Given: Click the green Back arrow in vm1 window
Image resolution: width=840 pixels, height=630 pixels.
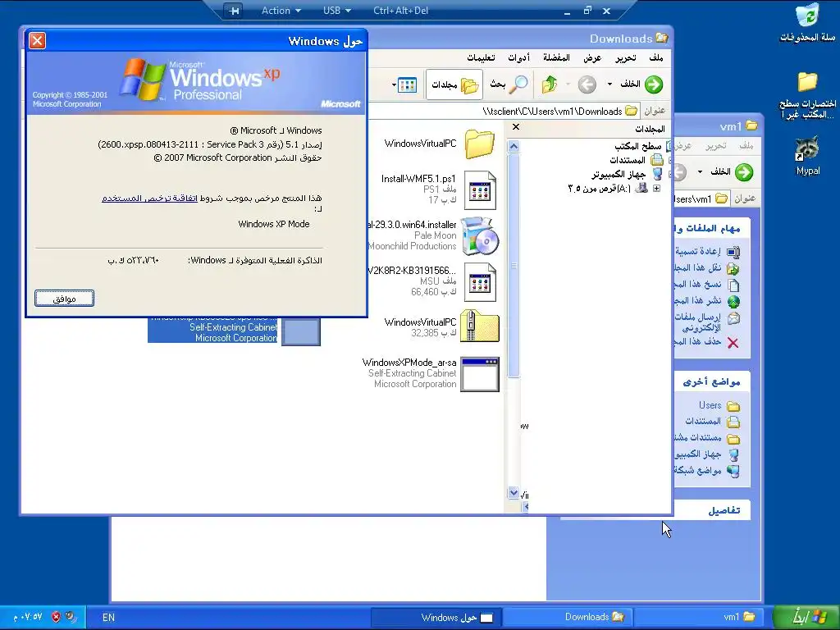Looking at the screenshot, I should 743,172.
